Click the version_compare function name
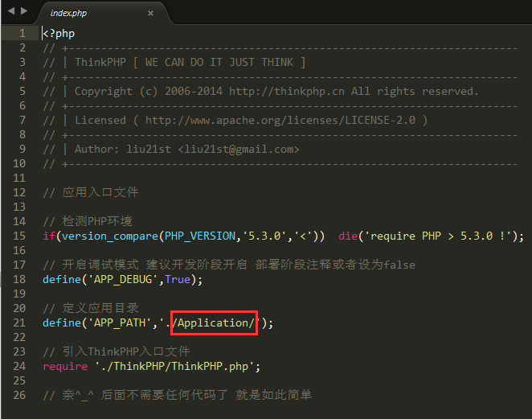The image size is (532, 419). click(x=110, y=236)
